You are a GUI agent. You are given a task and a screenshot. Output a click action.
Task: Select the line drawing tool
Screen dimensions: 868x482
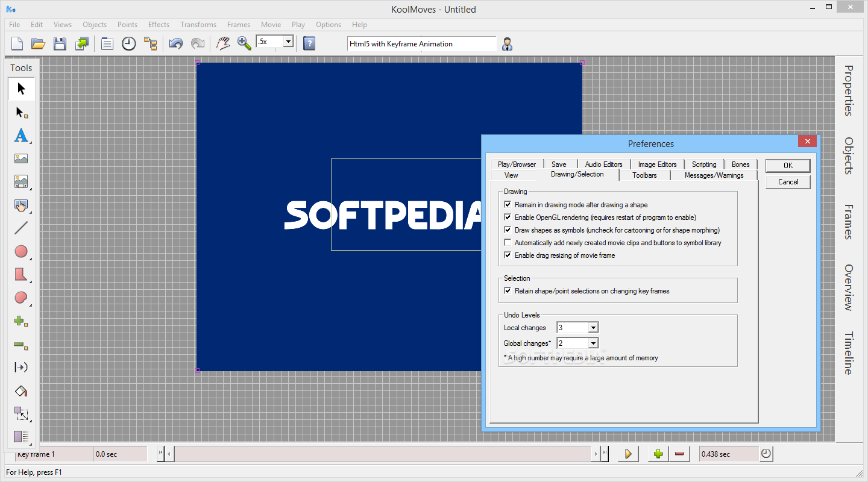click(x=21, y=228)
